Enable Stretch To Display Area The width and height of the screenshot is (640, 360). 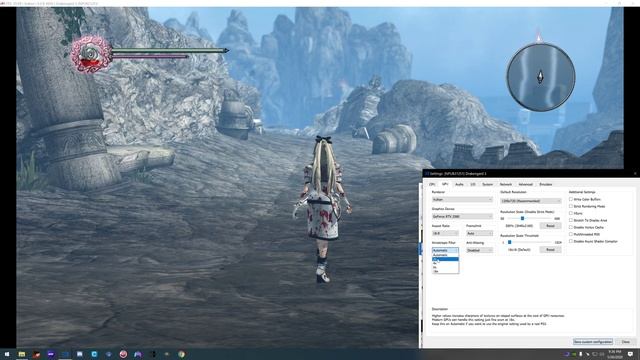point(571,220)
